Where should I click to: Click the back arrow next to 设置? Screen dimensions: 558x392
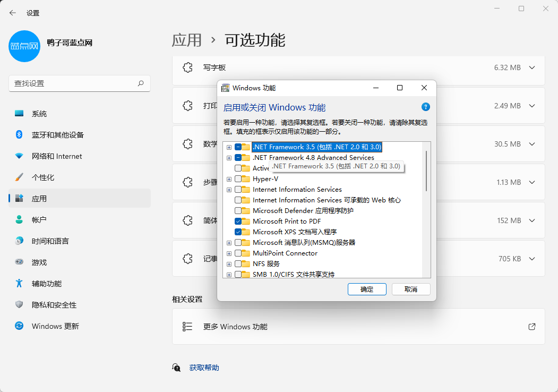(13, 13)
